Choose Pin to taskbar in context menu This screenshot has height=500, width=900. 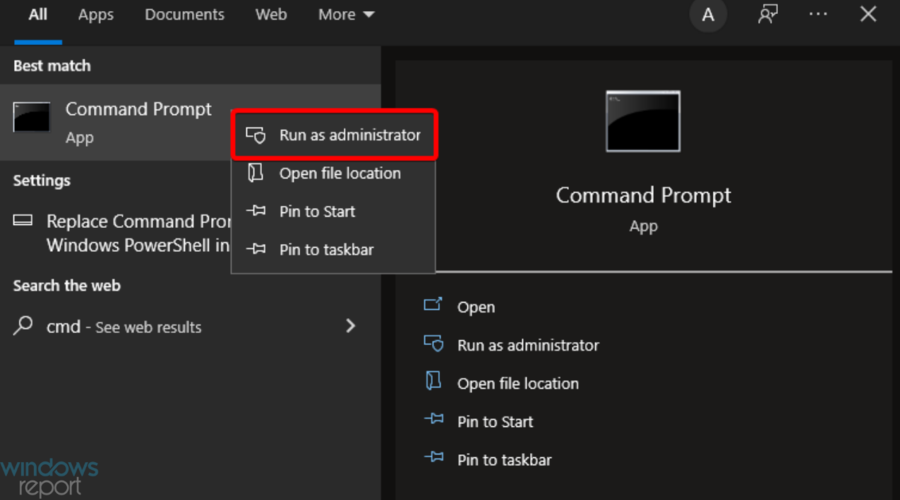click(x=333, y=250)
